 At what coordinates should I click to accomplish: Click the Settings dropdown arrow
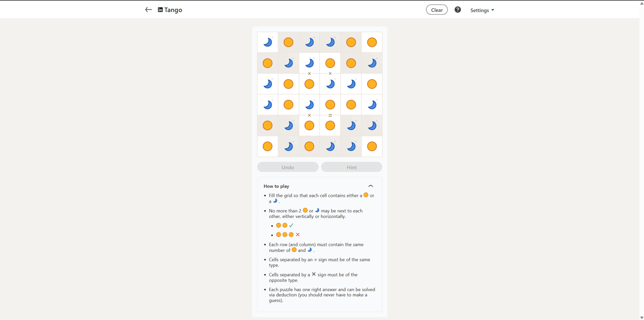(x=493, y=10)
